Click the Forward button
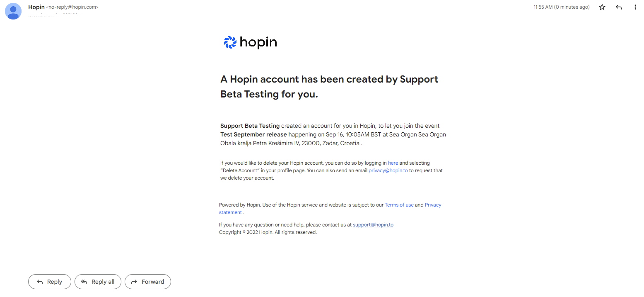This screenshot has height=297, width=644. (x=148, y=282)
